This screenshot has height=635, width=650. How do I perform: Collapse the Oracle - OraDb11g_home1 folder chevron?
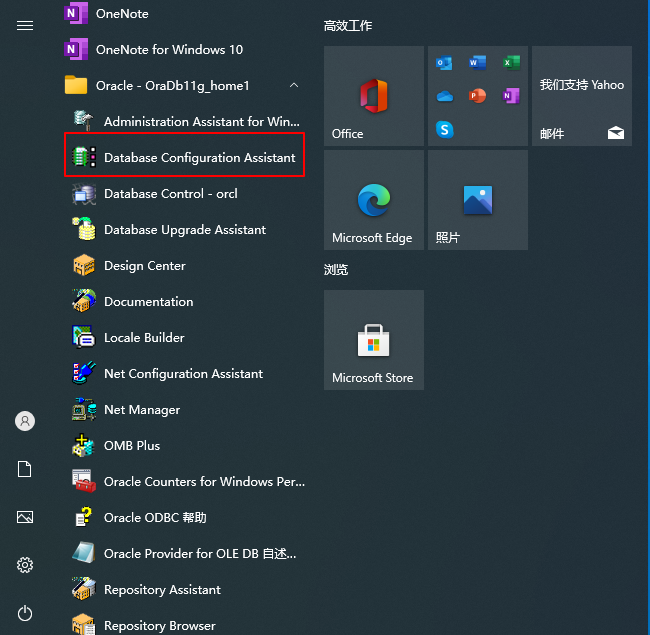tap(294, 85)
